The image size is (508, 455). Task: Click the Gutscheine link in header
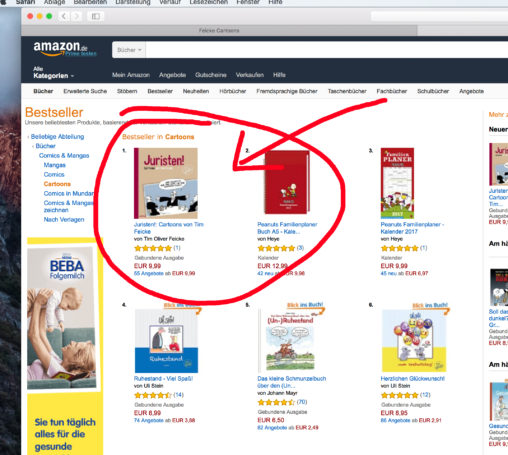tap(211, 75)
